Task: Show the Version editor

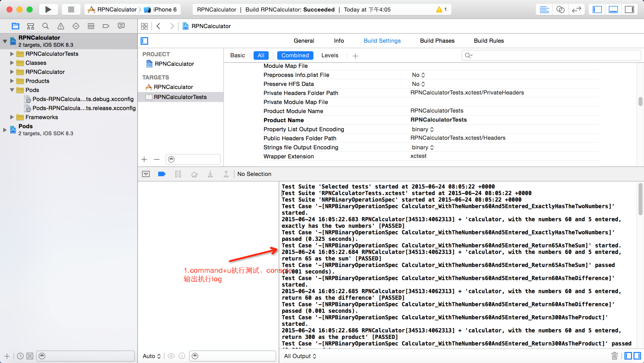Action: click(x=576, y=10)
